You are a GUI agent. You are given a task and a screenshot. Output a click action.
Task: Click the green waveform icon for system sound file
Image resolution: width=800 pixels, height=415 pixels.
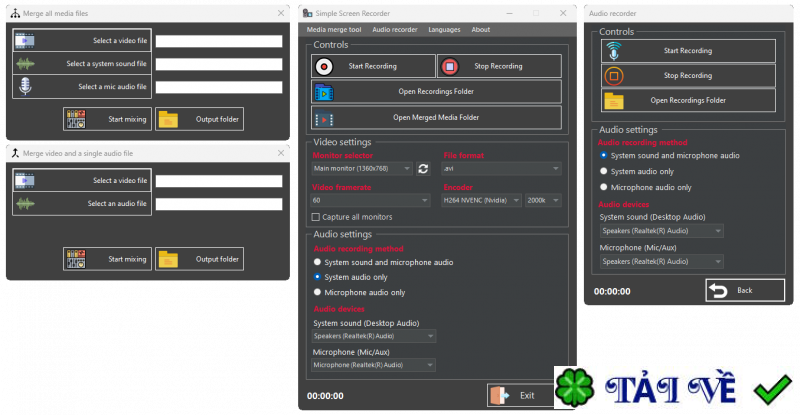point(26,64)
